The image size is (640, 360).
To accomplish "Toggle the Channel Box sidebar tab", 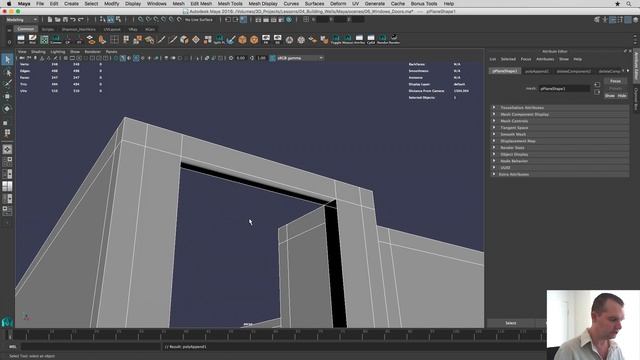I will [636, 99].
